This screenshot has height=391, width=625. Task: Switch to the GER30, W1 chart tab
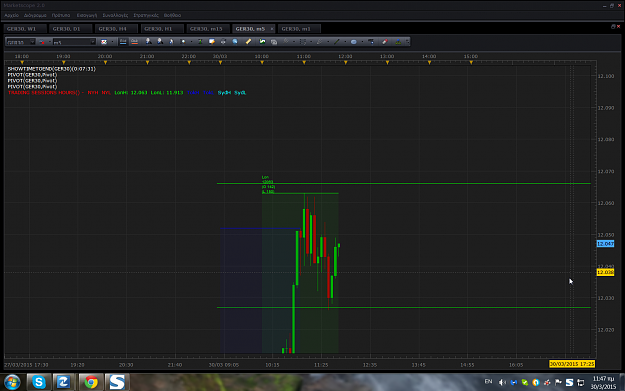click(x=25, y=29)
